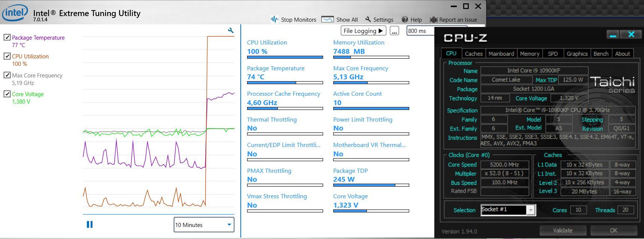Viewport: 644px width, 239px height.
Task: Close the CPU-Z window
Action: pyautogui.click(x=631, y=34)
